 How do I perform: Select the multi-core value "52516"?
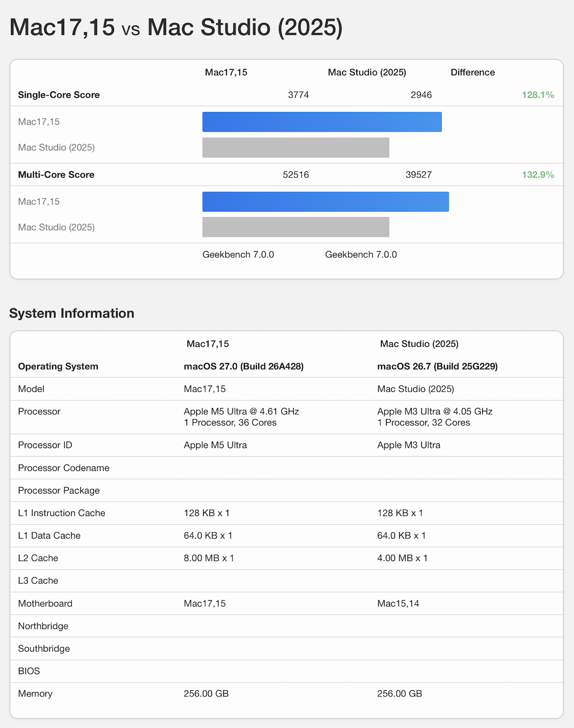[296, 175]
